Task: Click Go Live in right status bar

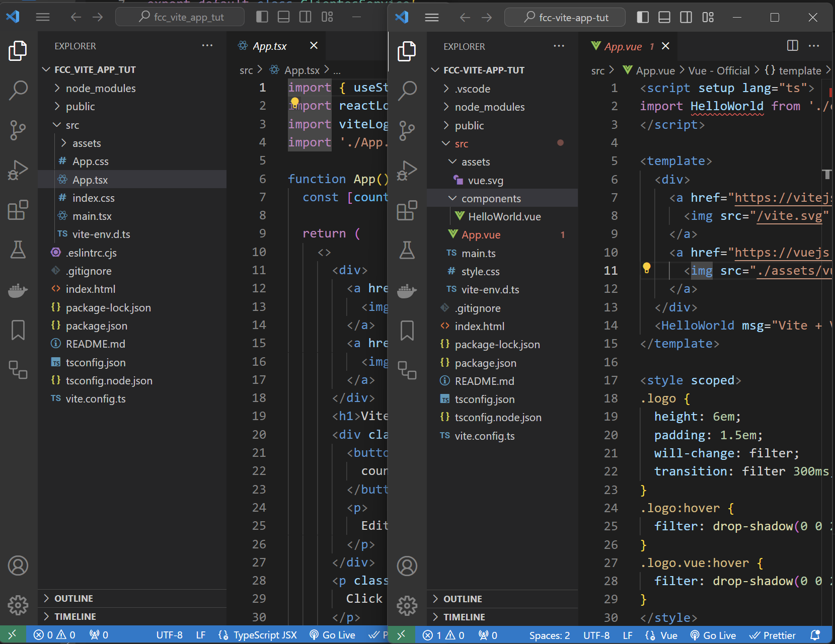Action: coord(713,635)
